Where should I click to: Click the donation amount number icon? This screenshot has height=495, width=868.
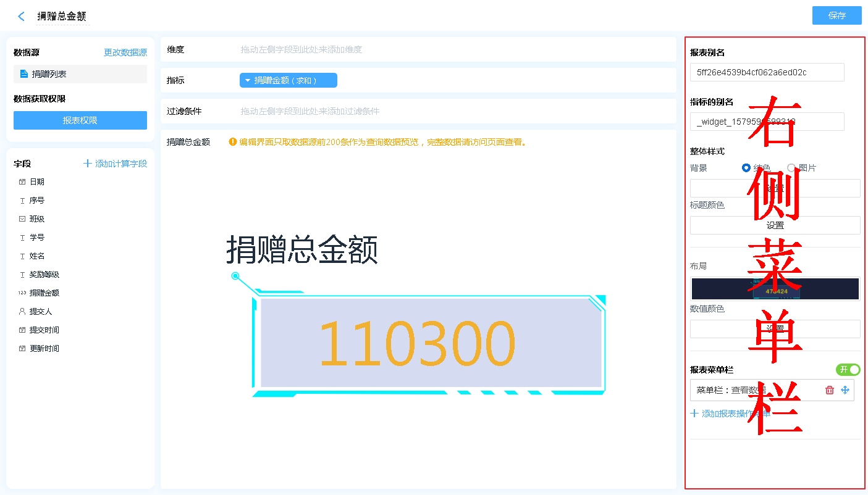pyautogui.click(x=22, y=293)
